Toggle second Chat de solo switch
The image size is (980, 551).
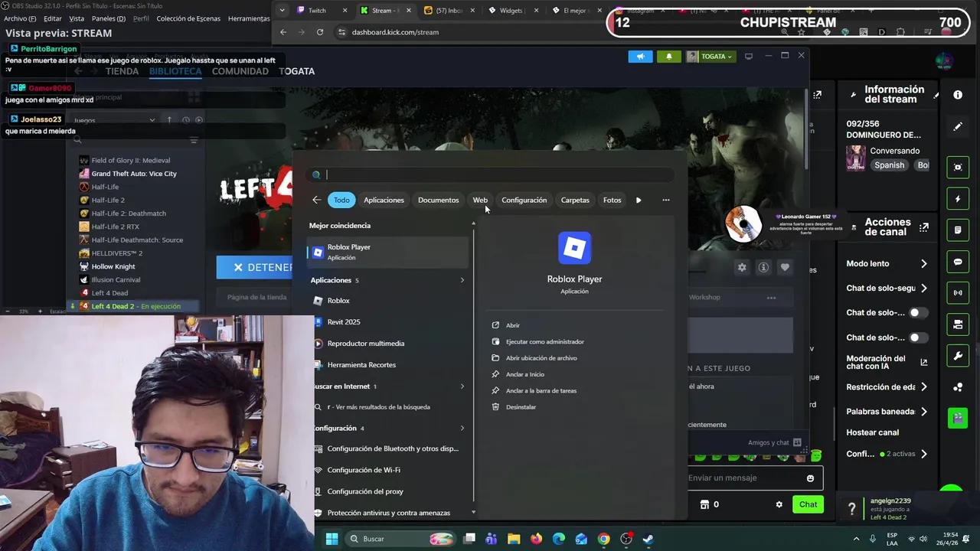[x=918, y=337]
